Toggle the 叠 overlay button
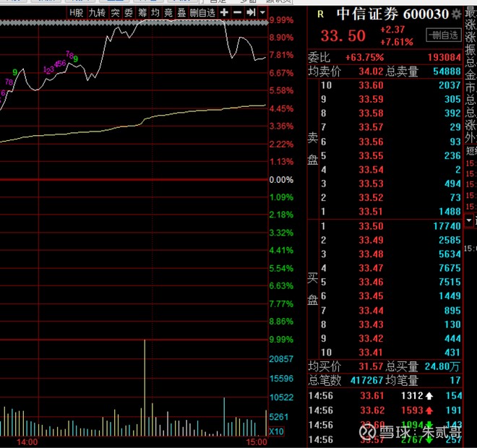The height and width of the screenshot is (448, 477). coord(181,13)
